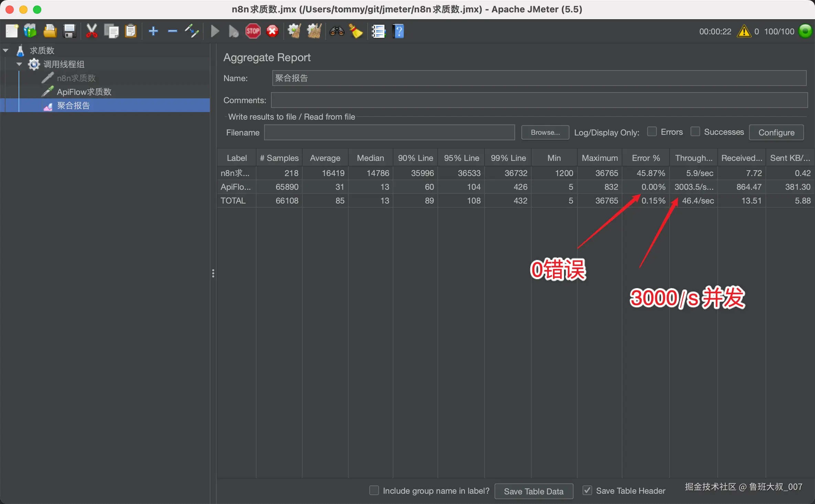Click the Save Table Data button
Image resolution: width=815 pixels, height=504 pixels.
pyautogui.click(x=533, y=491)
